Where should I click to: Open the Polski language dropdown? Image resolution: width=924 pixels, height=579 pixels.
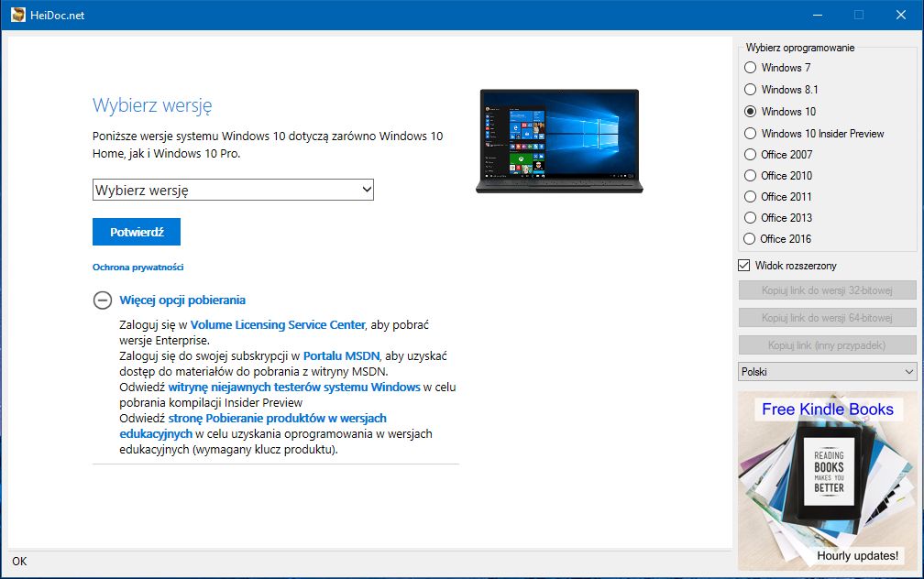[x=827, y=372]
